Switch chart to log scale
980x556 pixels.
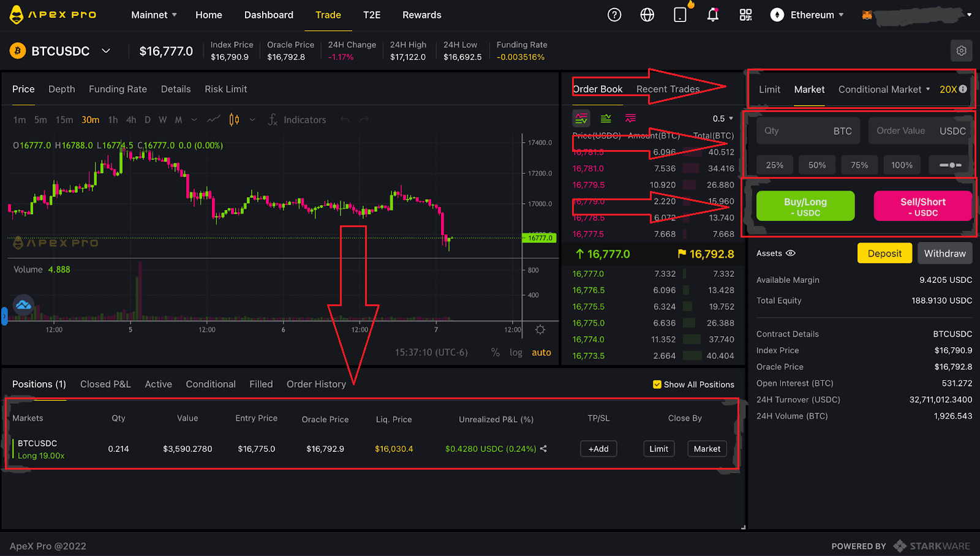click(515, 353)
